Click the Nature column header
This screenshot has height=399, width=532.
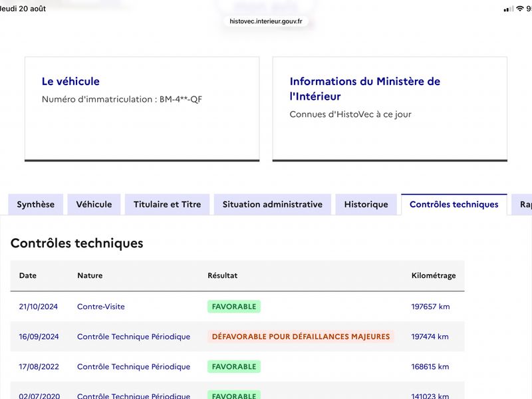[90, 275]
